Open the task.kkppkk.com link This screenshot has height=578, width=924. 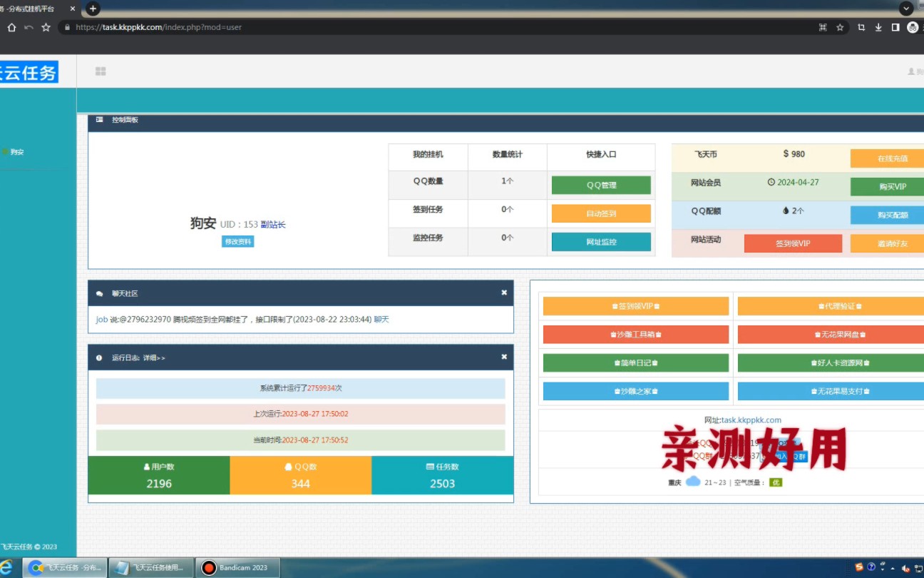click(x=751, y=420)
